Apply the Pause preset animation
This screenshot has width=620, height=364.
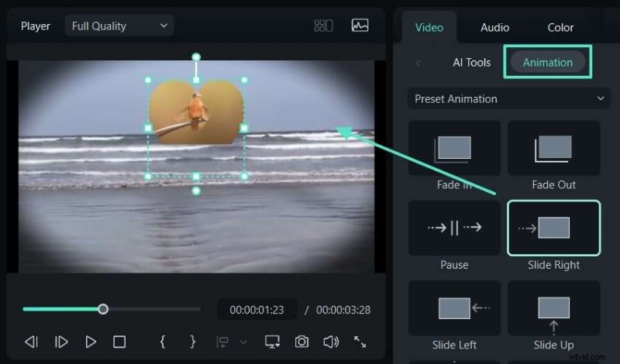pyautogui.click(x=454, y=228)
